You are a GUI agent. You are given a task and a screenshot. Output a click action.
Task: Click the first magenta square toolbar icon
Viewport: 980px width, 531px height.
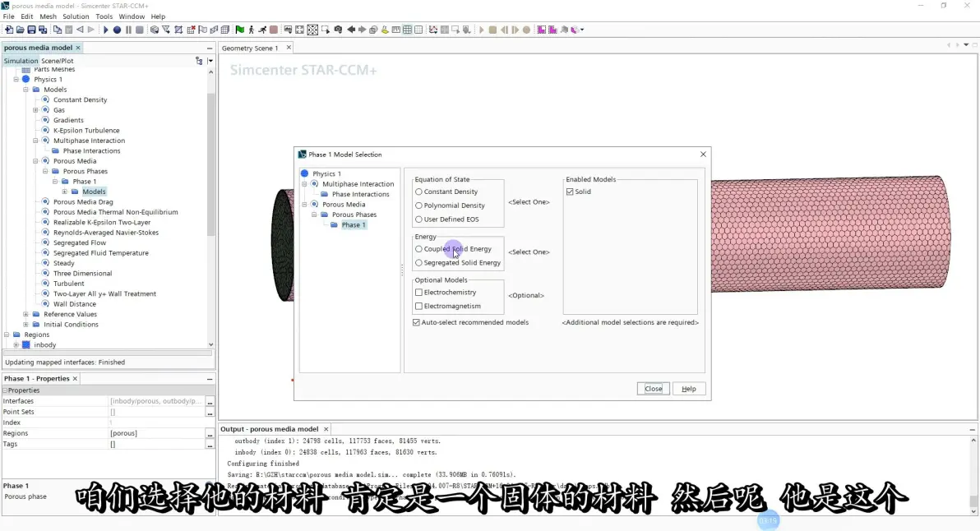[542, 30]
